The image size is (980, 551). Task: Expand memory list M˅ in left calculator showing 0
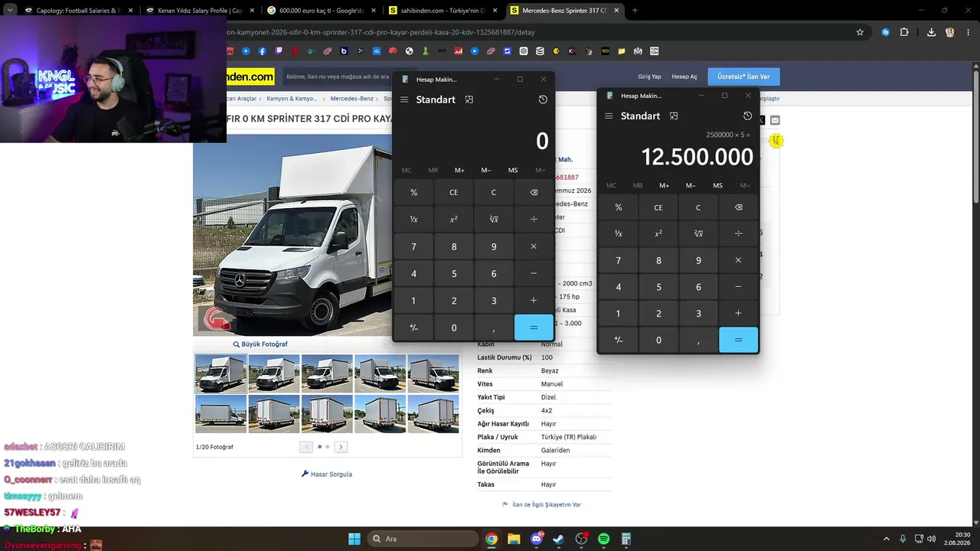point(541,170)
